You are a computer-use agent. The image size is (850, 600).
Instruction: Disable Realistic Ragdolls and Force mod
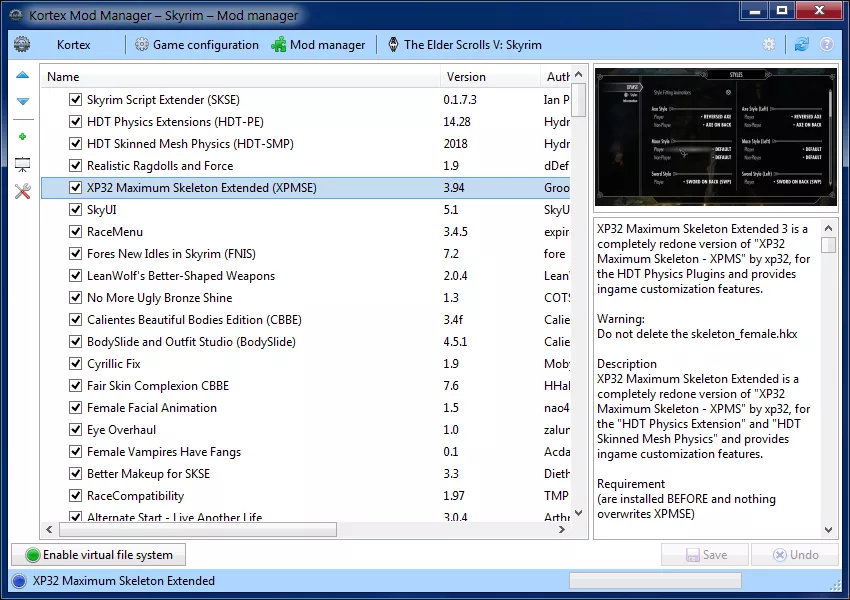pyautogui.click(x=75, y=165)
